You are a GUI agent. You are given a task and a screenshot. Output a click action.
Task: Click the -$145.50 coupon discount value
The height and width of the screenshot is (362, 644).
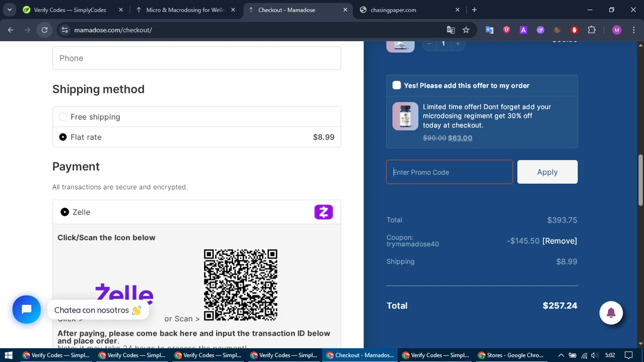pos(523,241)
